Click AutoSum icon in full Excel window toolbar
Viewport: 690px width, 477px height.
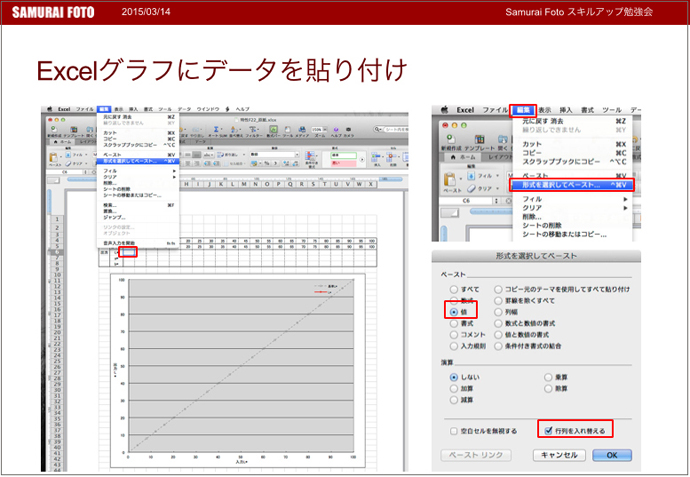(x=216, y=129)
